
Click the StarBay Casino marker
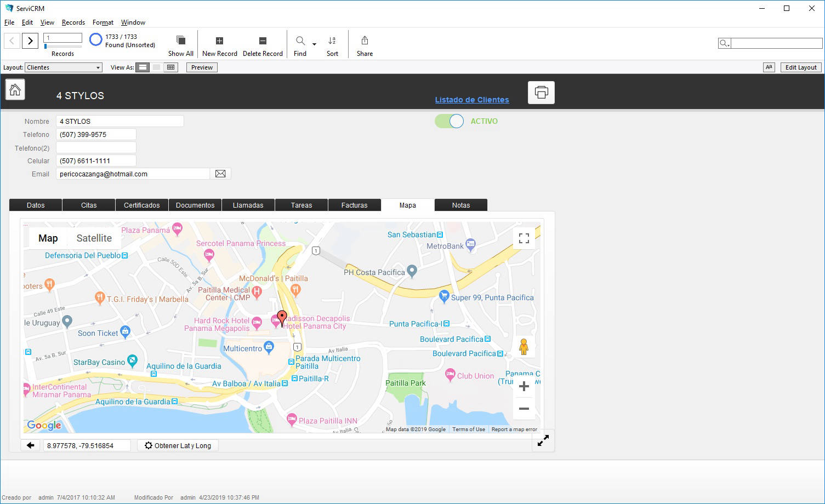click(132, 360)
